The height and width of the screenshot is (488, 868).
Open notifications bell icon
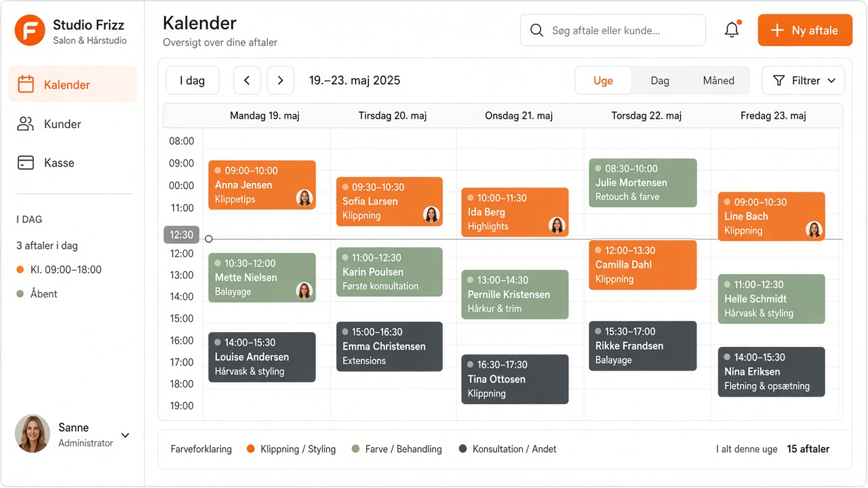[x=732, y=30]
